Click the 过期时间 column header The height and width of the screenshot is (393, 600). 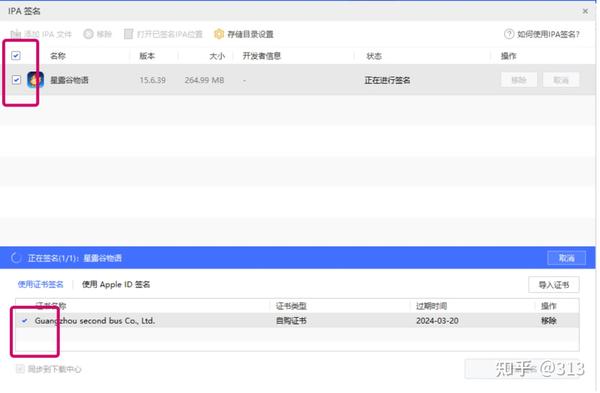tap(431, 306)
